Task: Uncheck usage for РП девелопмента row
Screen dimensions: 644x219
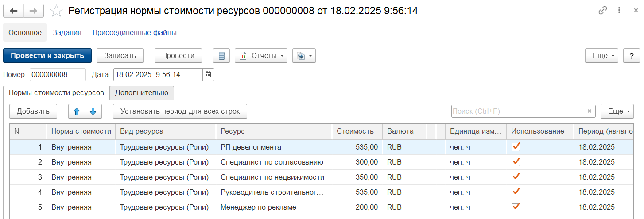Action: click(516, 147)
